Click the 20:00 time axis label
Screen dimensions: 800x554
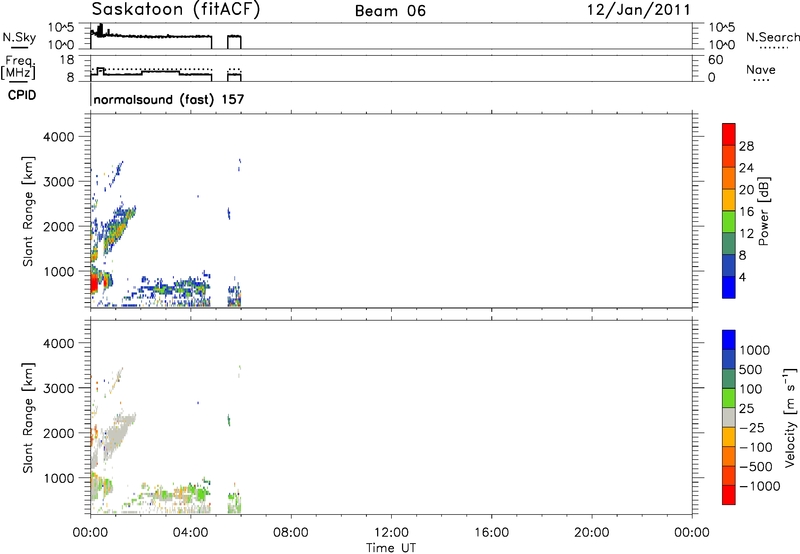[x=591, y=533]
